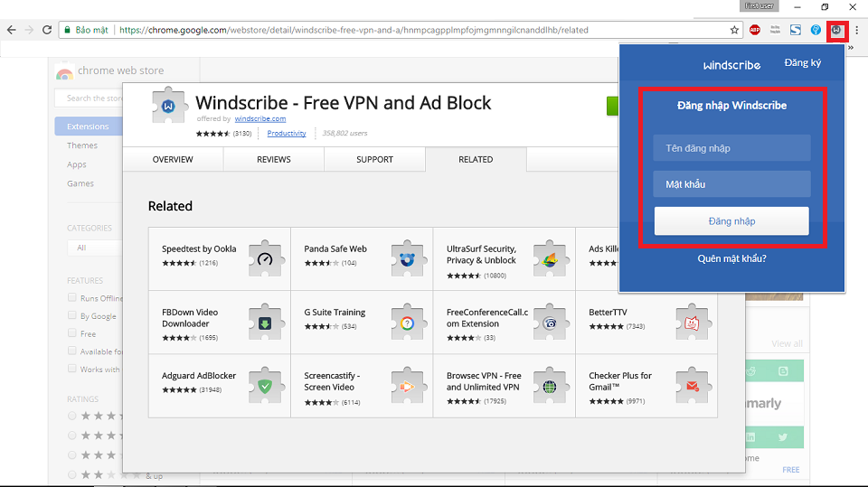Switch to the SUPPORT tab
The width and height of the screenshot is (868, 487).
374,159
